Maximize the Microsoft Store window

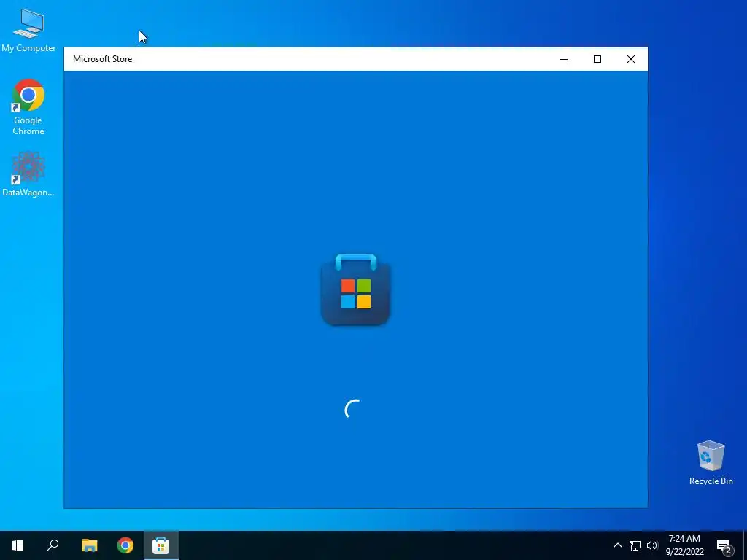pyautogui.click(x=597, y=59)
